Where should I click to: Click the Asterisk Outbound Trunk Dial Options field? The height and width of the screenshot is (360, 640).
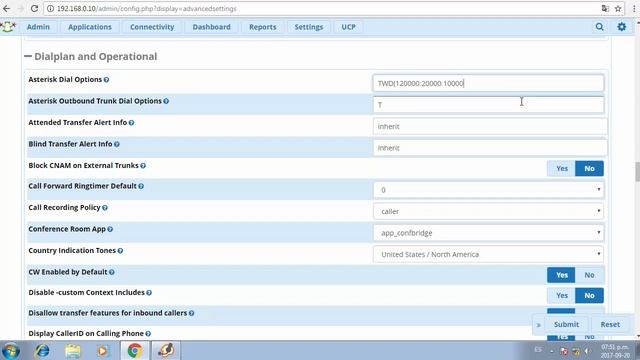[488, 105]
